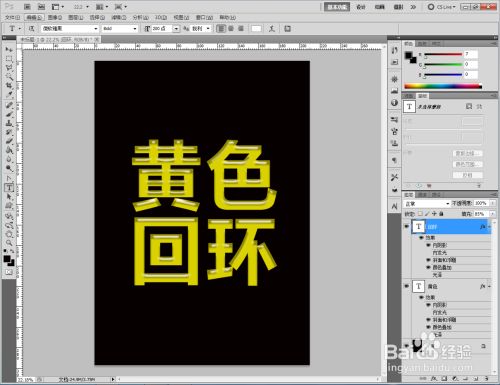500x385 pixels.
Task: Click the red R channel slider
Action: point(443,54)
